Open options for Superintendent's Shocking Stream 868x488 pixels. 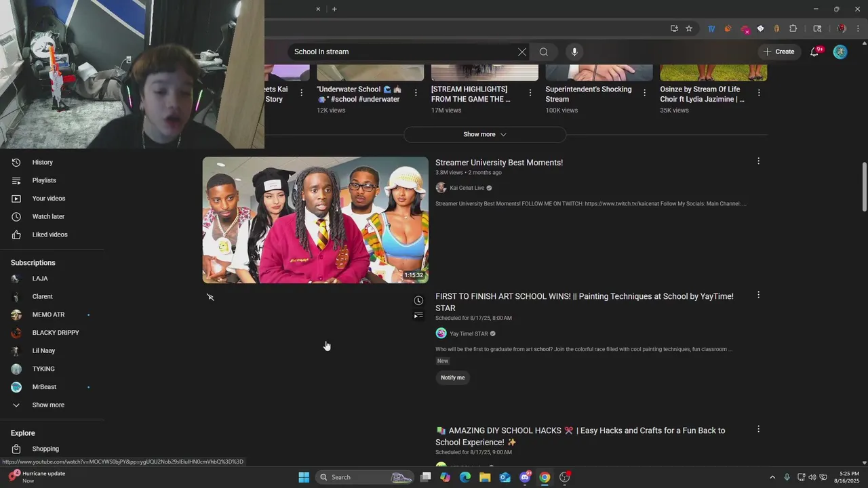tap(644, 93)
